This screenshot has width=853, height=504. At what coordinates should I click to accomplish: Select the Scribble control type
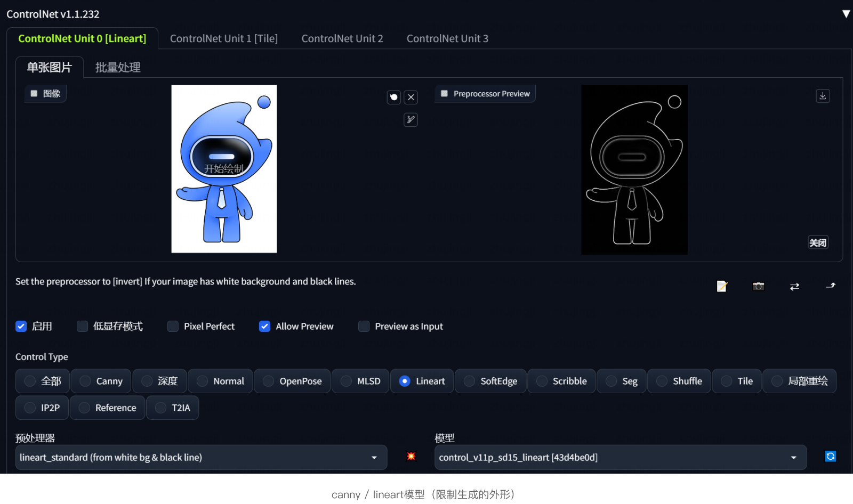[x=561, y=381]
